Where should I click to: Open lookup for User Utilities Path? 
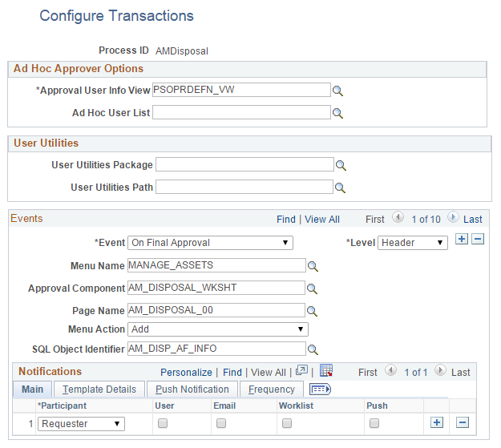[340, 188]
